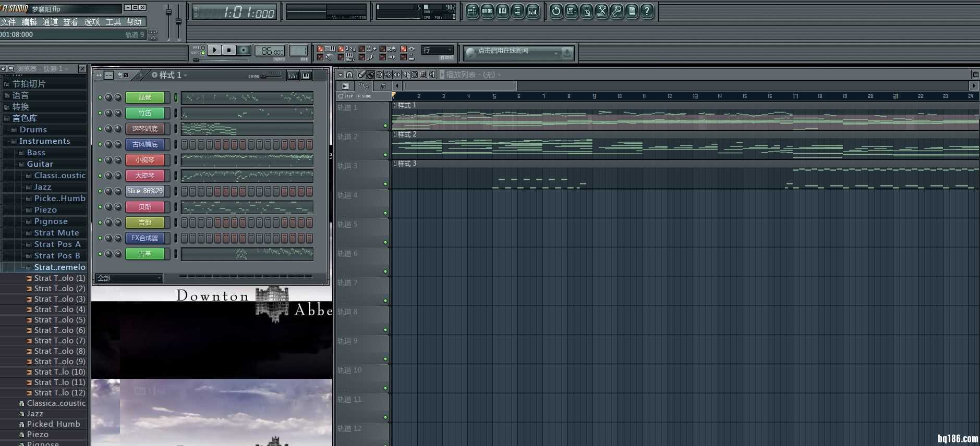The height and width of the screenshot is (446, 980).
Task: Enable STEP mode in the playlist
Action: click(x=345, y=96)
